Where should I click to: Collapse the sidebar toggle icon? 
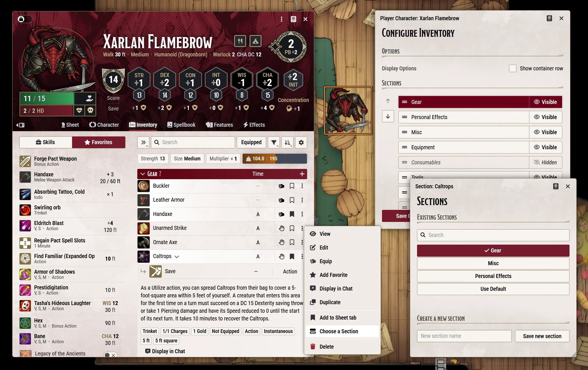20,125
